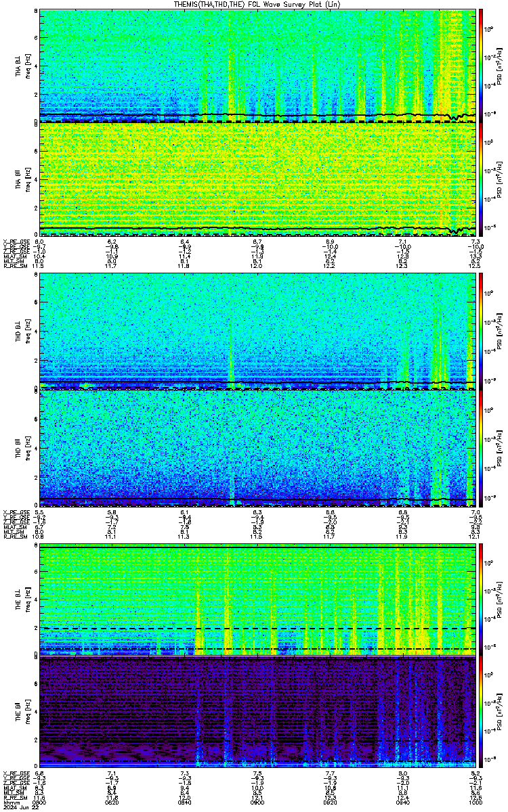
Task: Click the 0840 time tick label
Action: point(185,803)
